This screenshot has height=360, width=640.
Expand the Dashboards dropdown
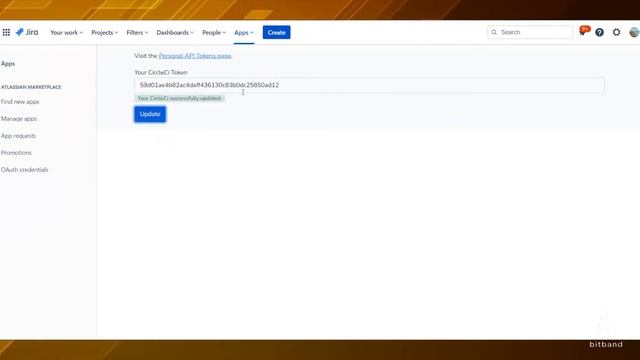[175, 33]
